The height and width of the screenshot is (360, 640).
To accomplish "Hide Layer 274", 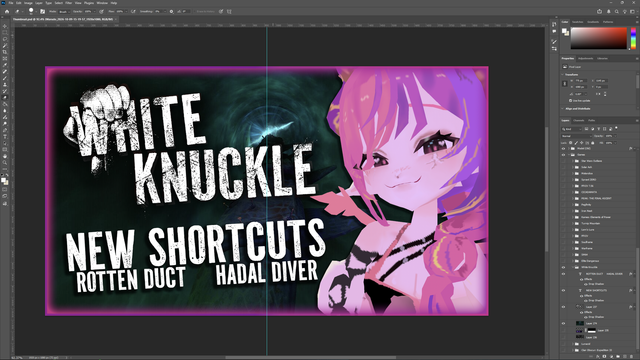I will (563, 323).
